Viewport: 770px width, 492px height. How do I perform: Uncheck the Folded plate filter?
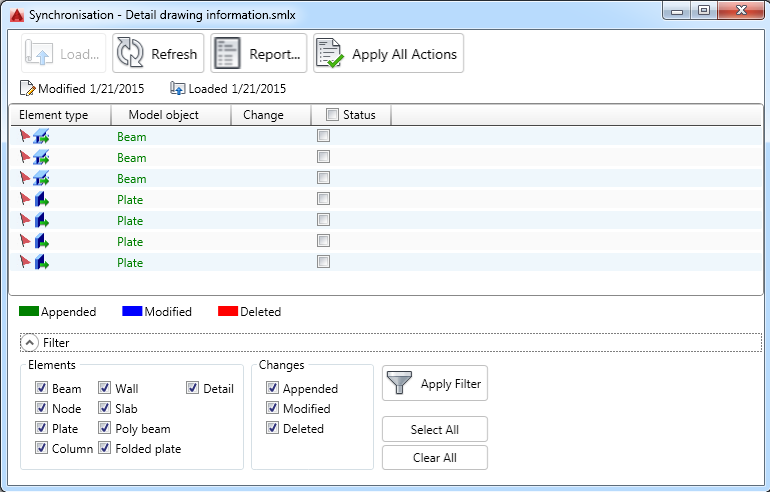pos(104,448)
